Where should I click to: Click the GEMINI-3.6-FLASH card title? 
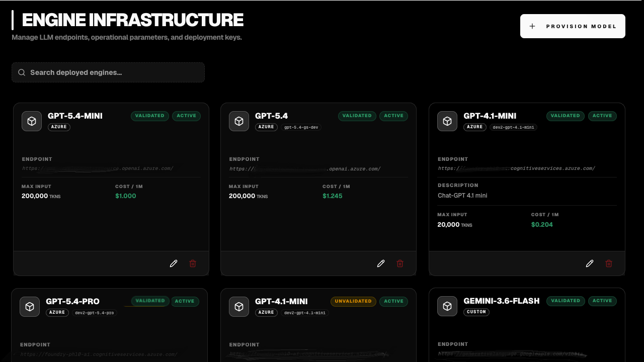pyautogui.click(x=502, y=301)
